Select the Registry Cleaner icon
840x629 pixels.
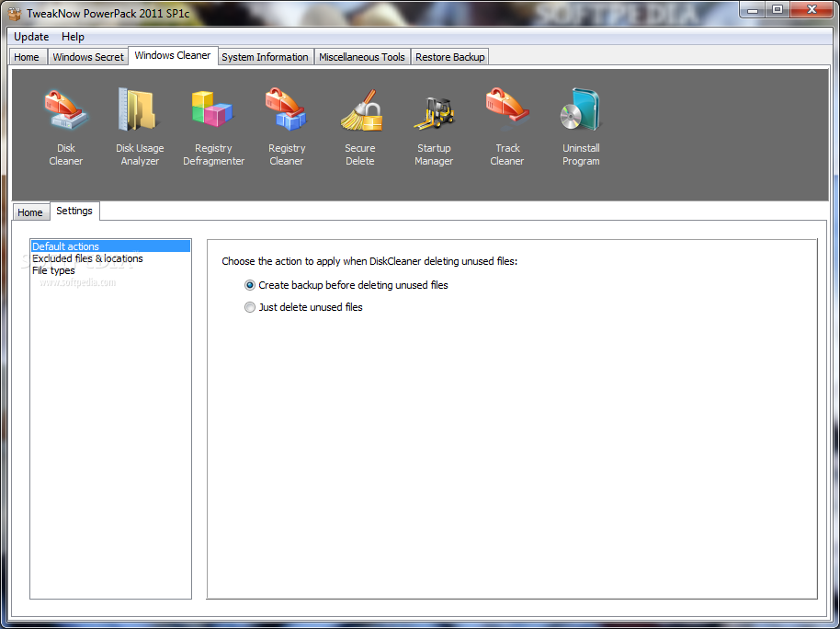(x=287, y=110)
